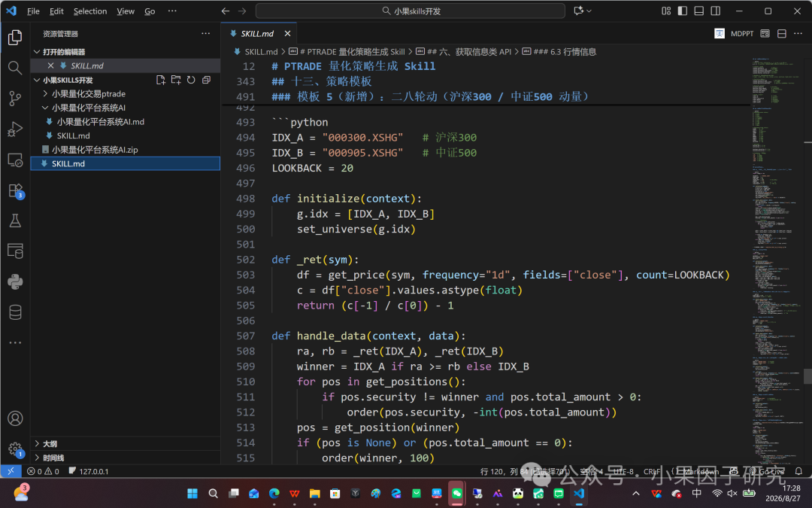Open the Selection menu
812x508 pixels.
[x=90, y=11]
